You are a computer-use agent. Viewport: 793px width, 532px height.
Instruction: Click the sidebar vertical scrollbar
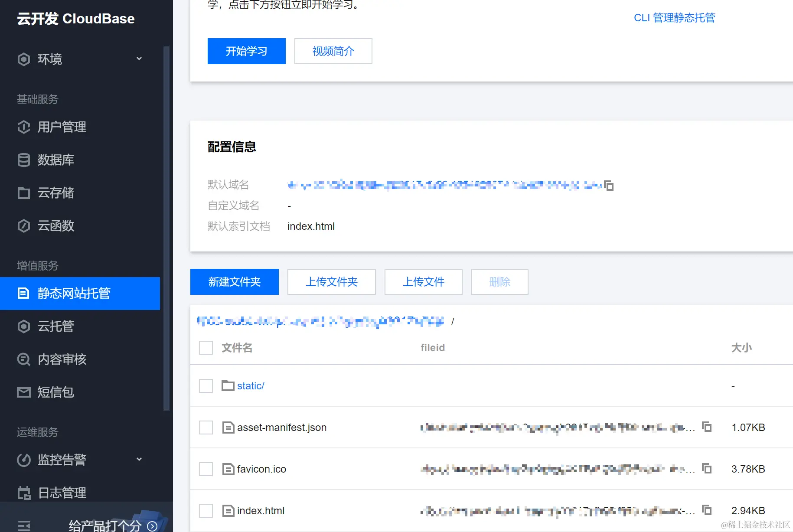pos(166,228)
